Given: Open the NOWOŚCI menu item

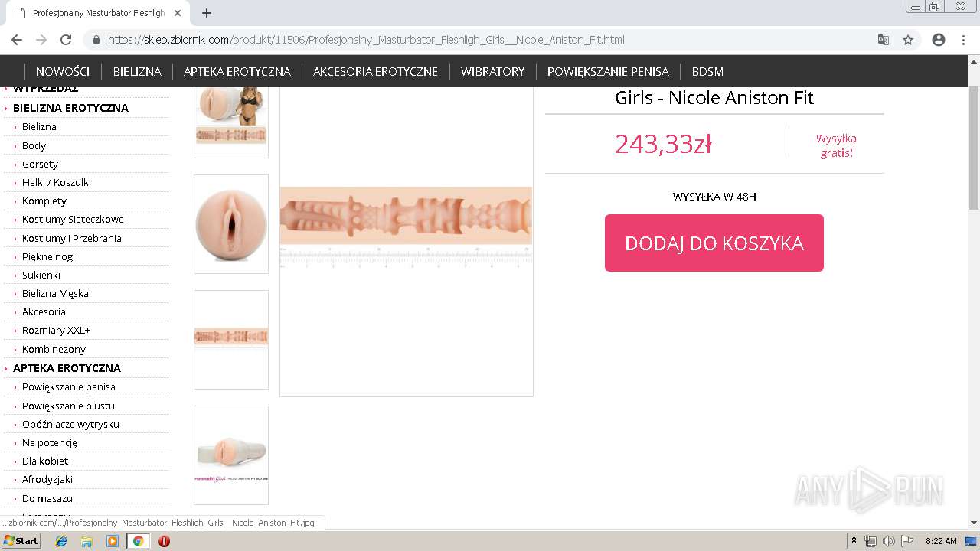Looking at the screenshot, I should tap(63, 71).
